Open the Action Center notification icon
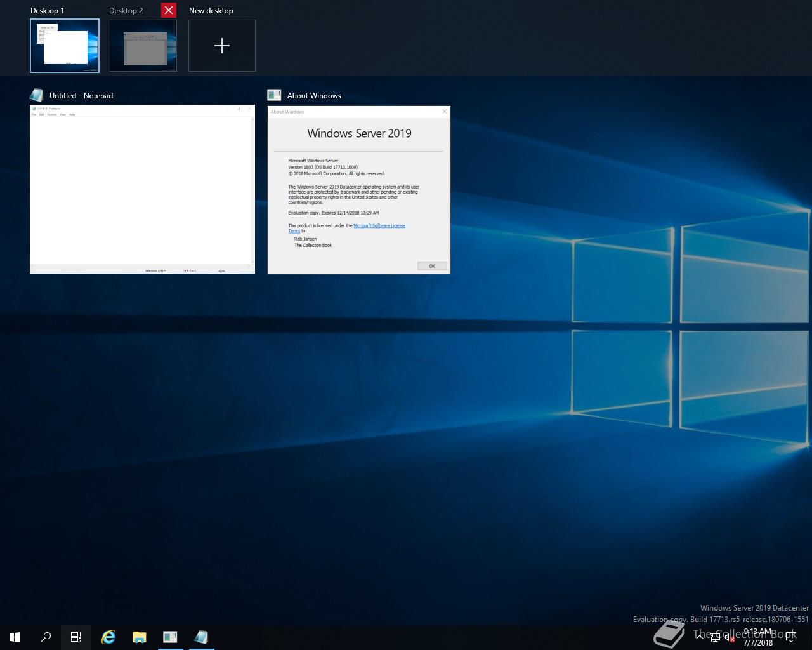 pyautogui.click(x=791, y=637)
